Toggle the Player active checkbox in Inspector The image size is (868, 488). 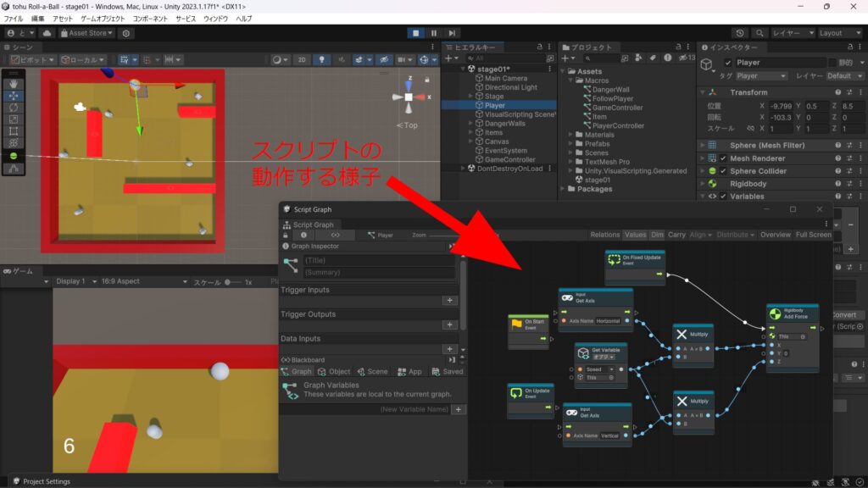tap(728, 63)
